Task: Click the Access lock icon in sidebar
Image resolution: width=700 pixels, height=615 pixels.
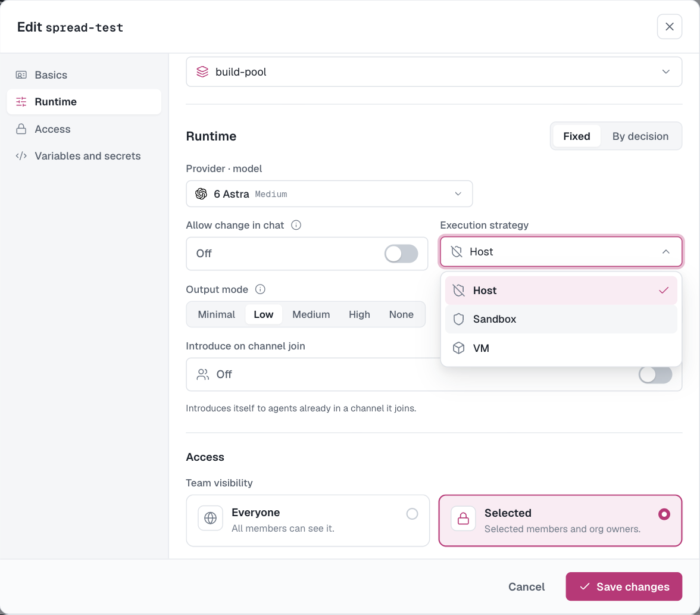Action: tap(21, 129)
